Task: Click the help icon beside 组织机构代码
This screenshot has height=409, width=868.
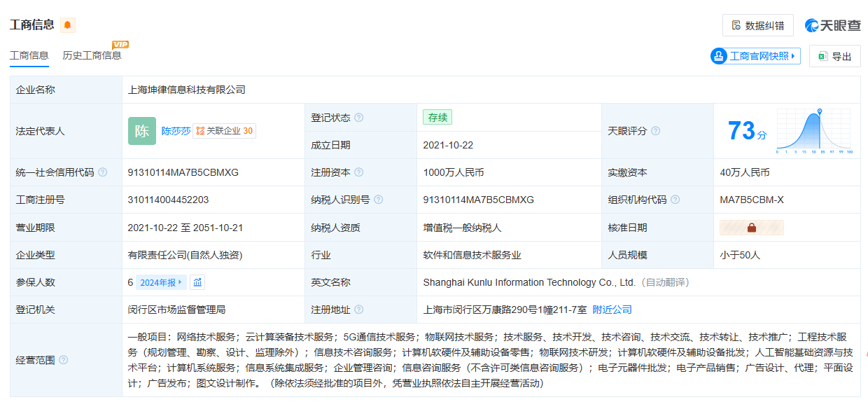Action: coord(675,200)
